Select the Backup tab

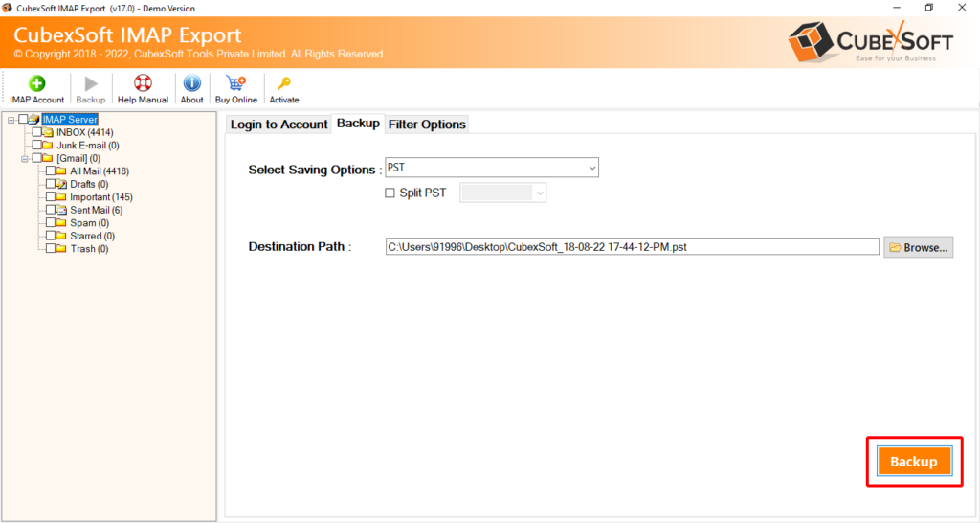(358, 124)
